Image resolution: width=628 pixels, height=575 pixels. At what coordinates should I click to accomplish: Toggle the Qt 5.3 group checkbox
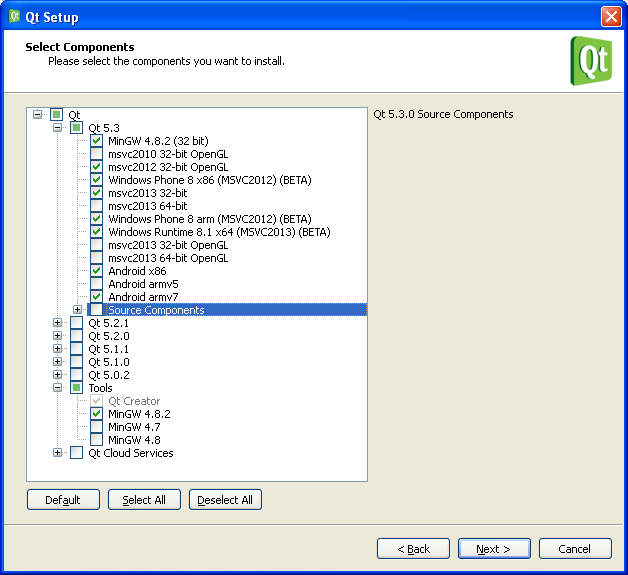76,128
